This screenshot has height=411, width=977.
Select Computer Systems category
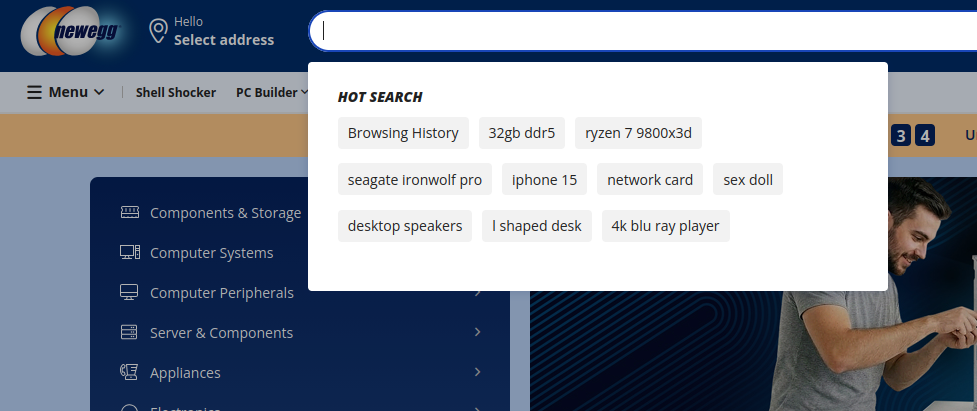point(212,253)
